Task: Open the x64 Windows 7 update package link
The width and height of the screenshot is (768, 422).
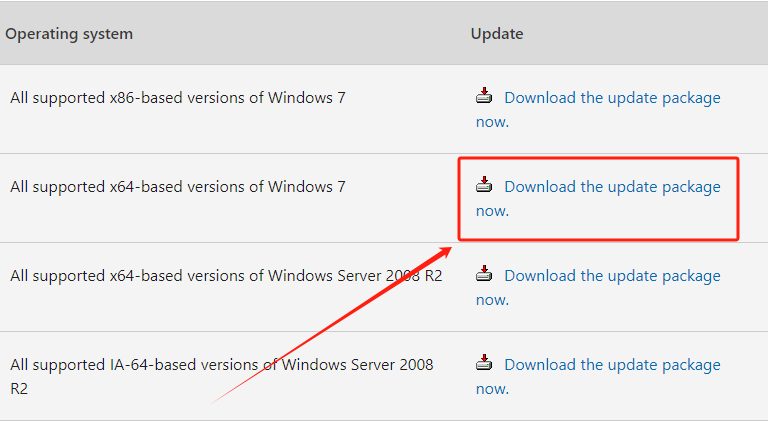Action: pos(612,186)
